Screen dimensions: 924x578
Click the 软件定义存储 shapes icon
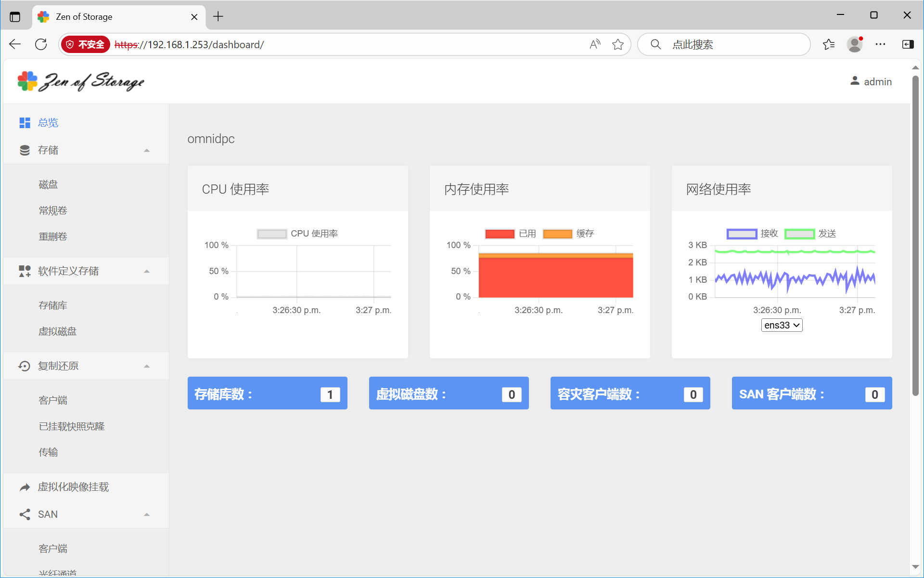click(x=25, y=271)
